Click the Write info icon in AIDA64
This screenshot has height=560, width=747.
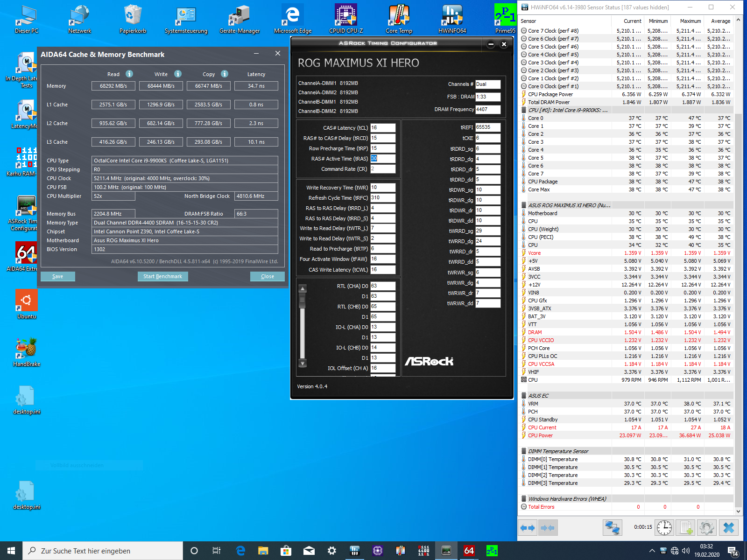tap(178, 74)
